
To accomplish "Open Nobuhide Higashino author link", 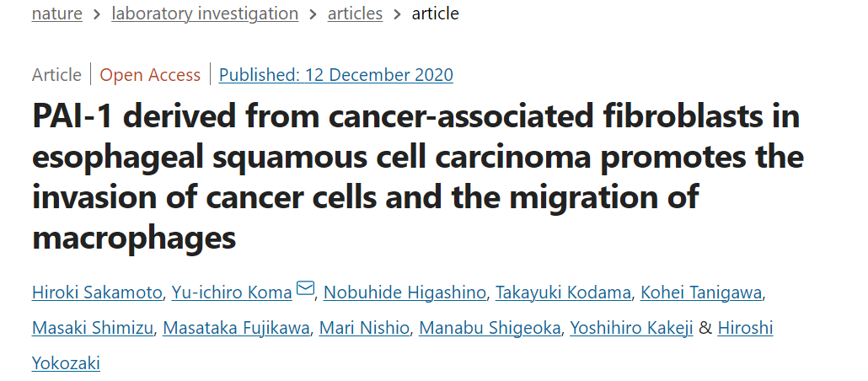I will [405, 292].
